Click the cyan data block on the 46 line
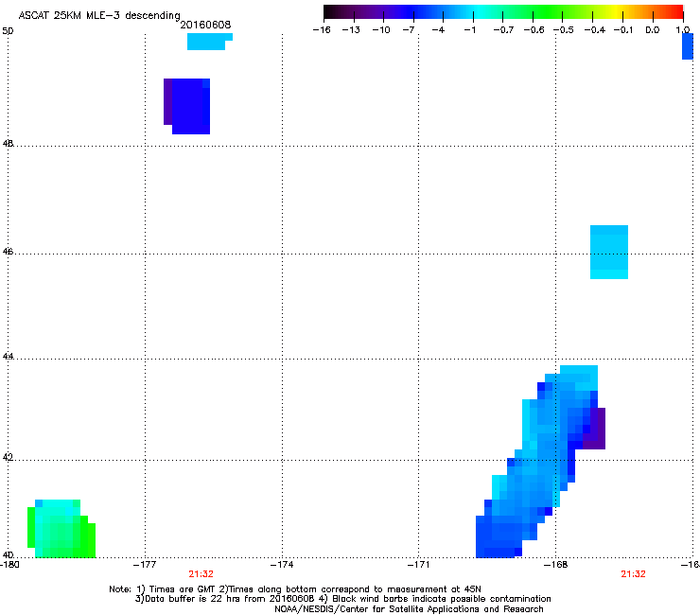 point(609,252)
